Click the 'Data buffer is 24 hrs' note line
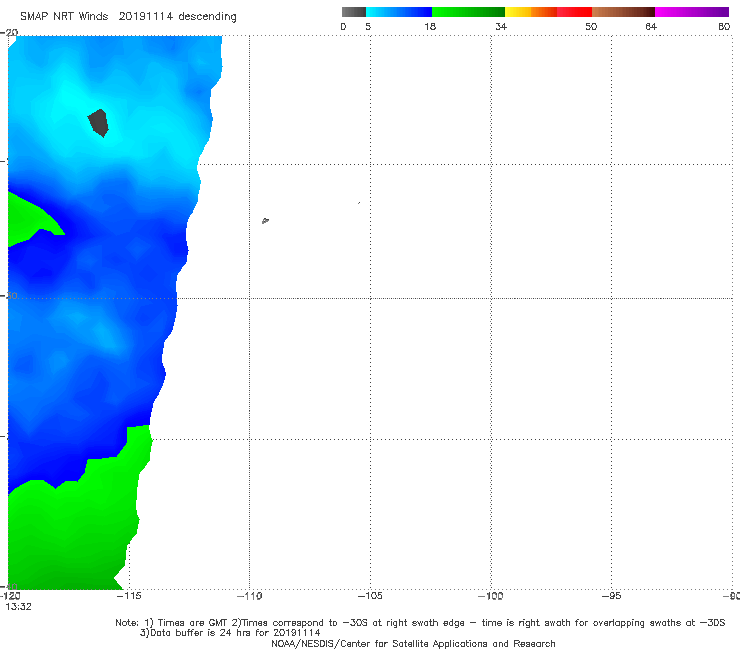 (230, 633)
